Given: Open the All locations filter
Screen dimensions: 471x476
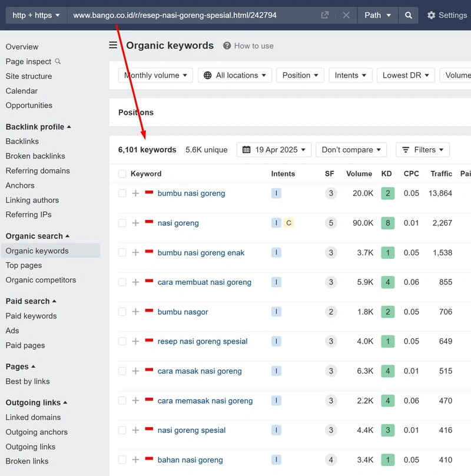Looking at the screenshot, I should [x=235, y=75].
